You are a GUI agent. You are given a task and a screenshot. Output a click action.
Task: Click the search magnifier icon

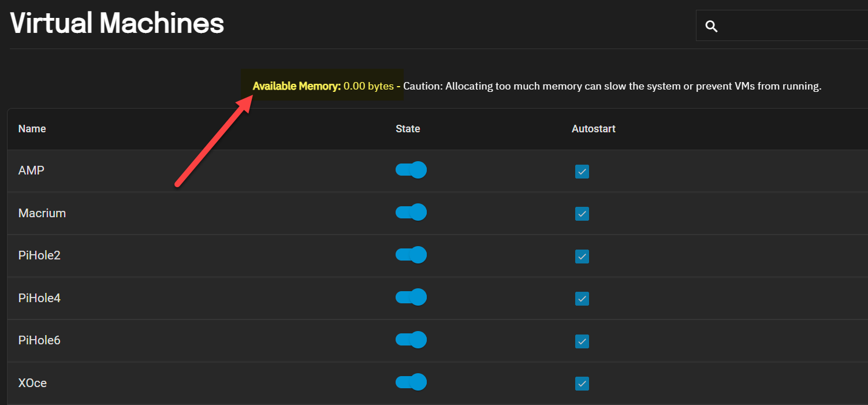point(711,26)
